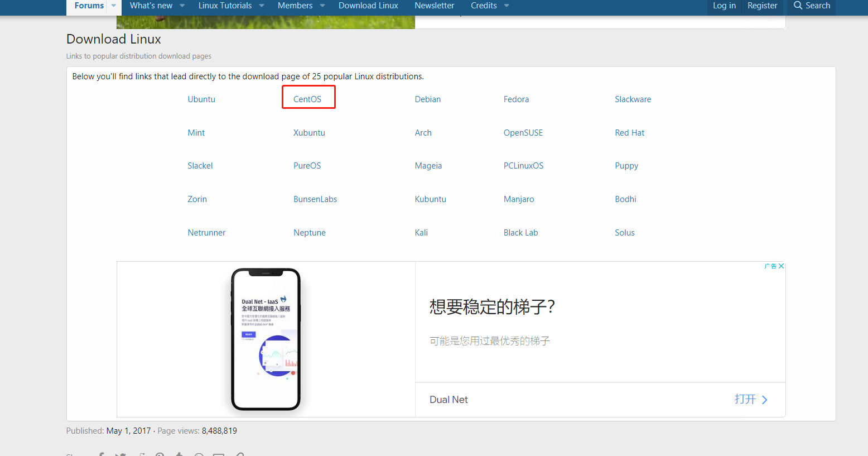Follow the Red Hat download link

(629, 133)
